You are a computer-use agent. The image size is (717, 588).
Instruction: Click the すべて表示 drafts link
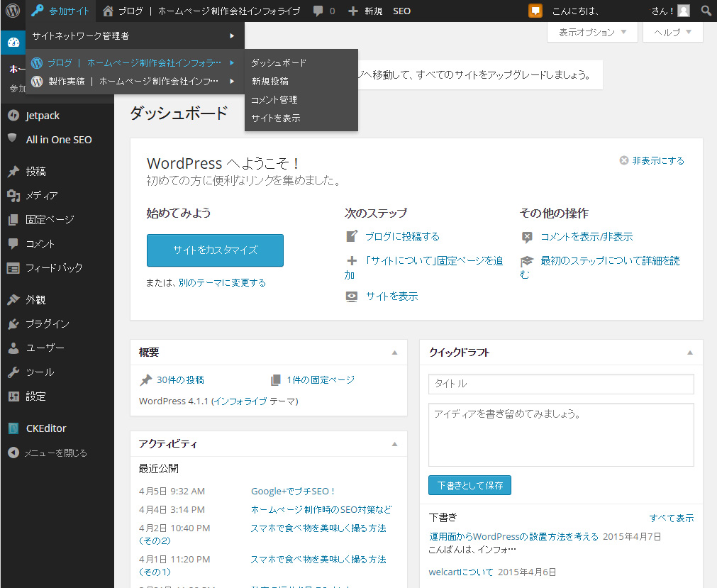672,518
